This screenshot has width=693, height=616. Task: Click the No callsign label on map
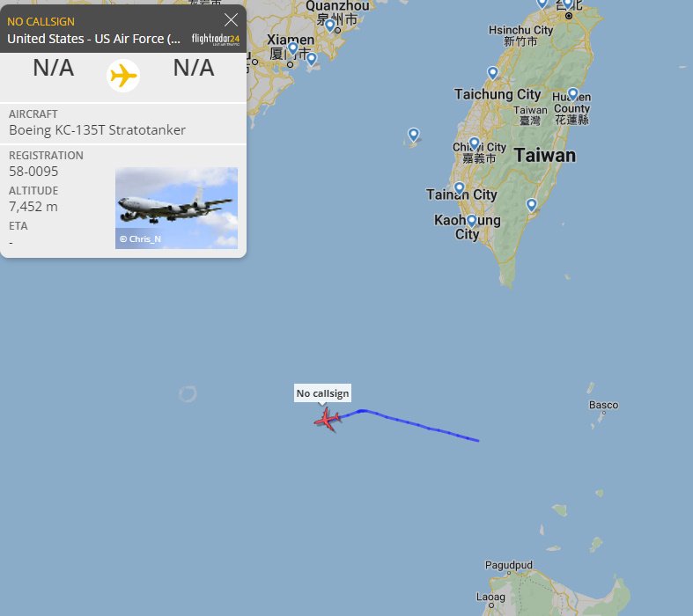tap(322, 393)
